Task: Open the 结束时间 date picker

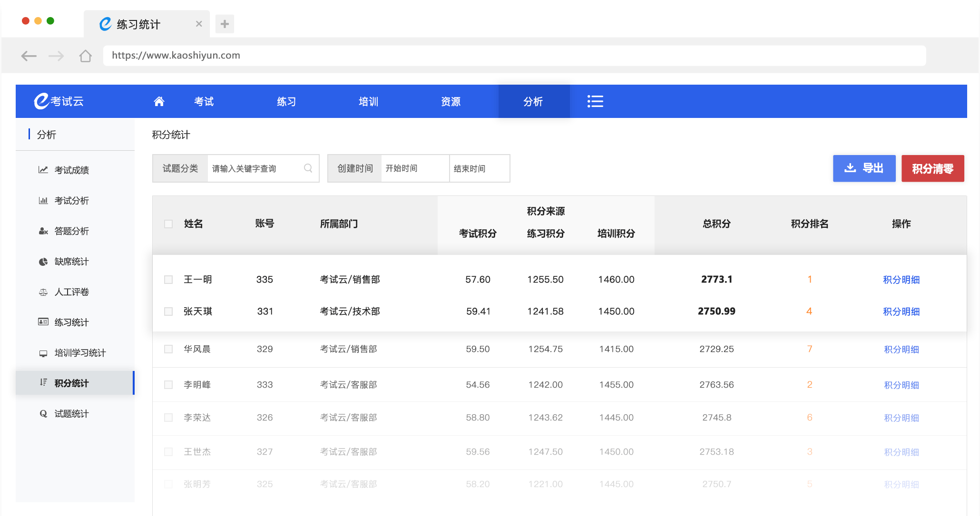Action: 479,168
